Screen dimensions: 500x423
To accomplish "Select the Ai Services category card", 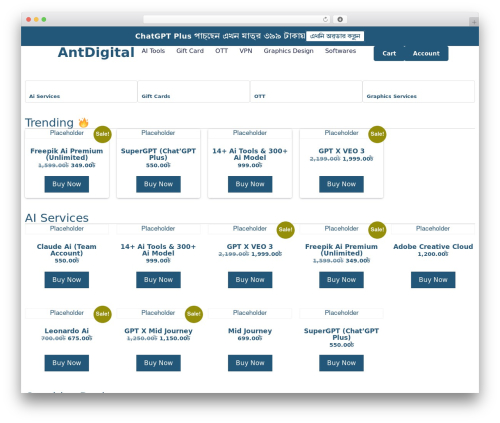I will pyautogui.click(x=81, y=91).
